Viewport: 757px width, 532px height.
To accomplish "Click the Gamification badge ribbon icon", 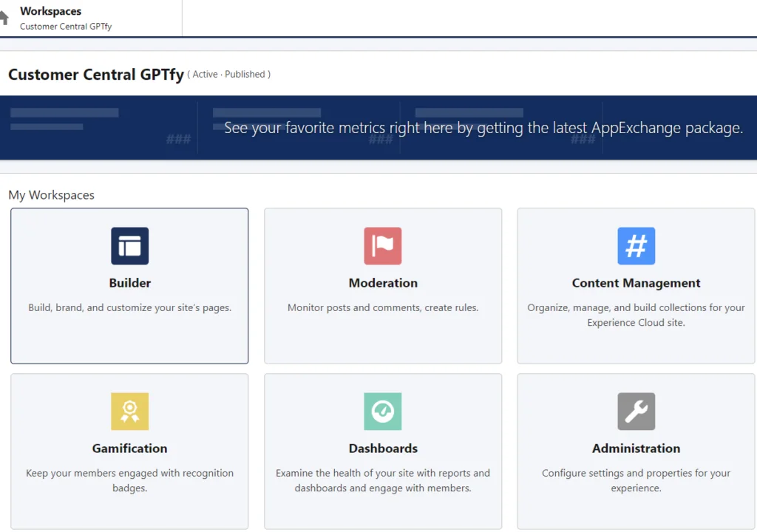I will 130,412.
